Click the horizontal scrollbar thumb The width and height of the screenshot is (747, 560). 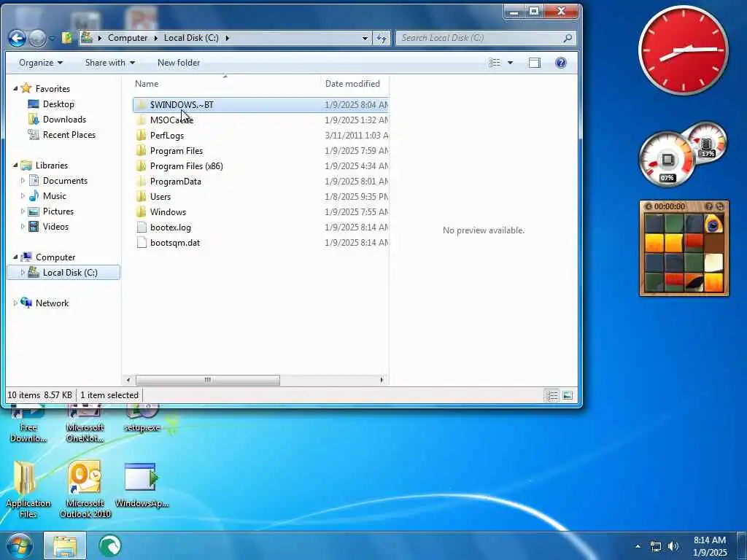coord(208,380)
